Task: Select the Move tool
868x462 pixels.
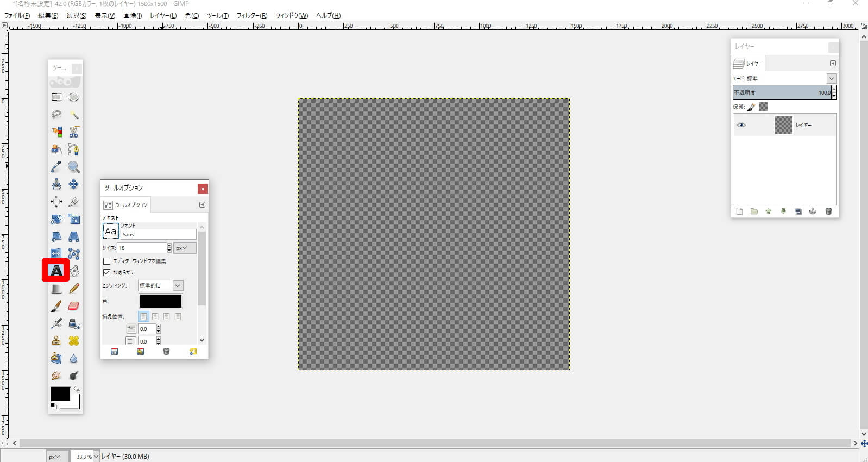Action: click(x=74, y=184)
